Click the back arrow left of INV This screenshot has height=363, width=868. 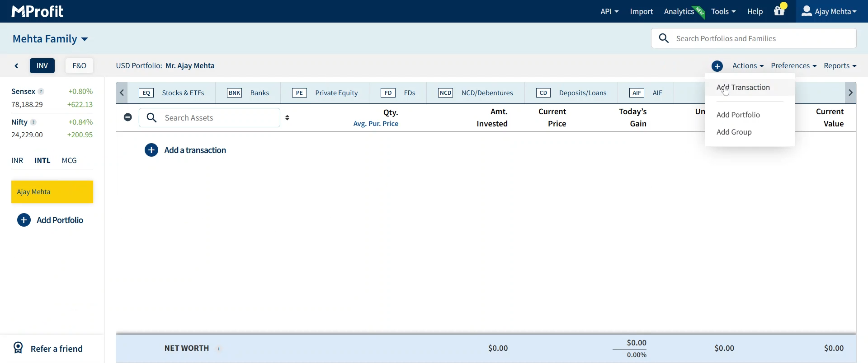coord(17,66)
